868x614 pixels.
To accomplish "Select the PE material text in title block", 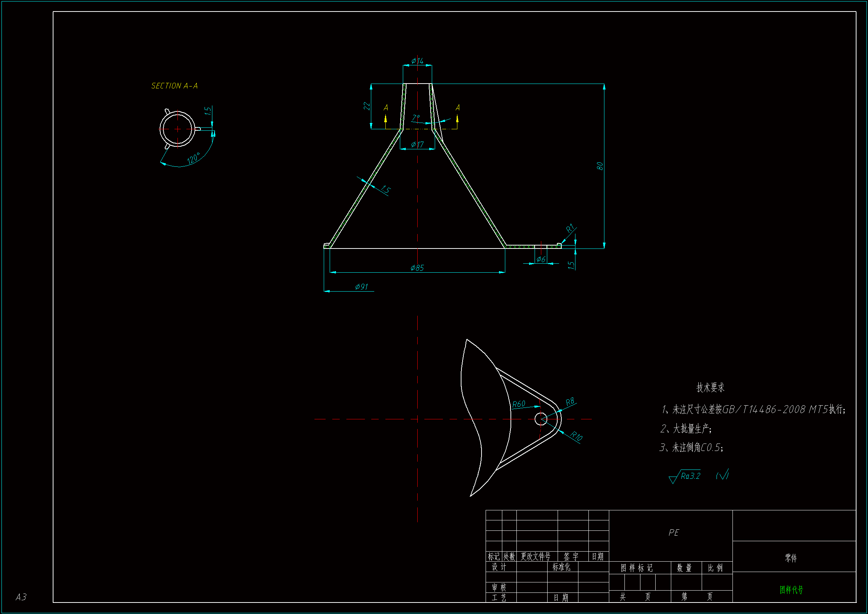I will (673, 533).
